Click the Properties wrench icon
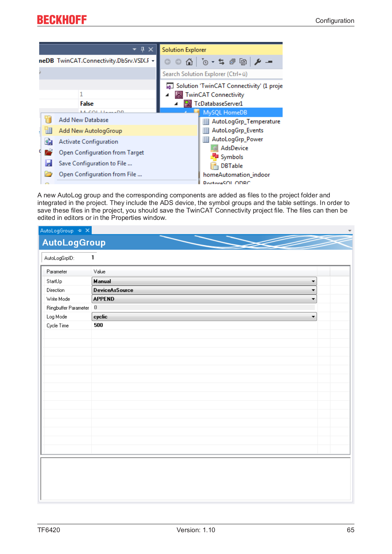The width and height of the screenshot is (392, 554). coord(258,62)
